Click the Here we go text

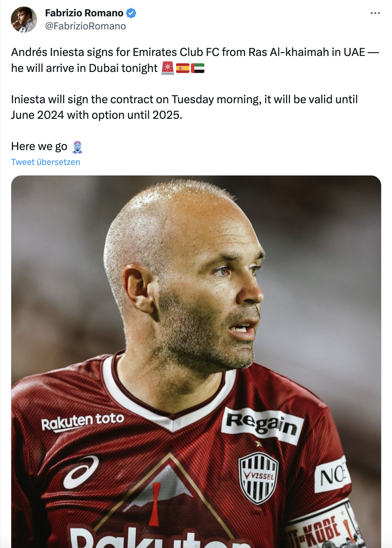(x=39, y=146)
